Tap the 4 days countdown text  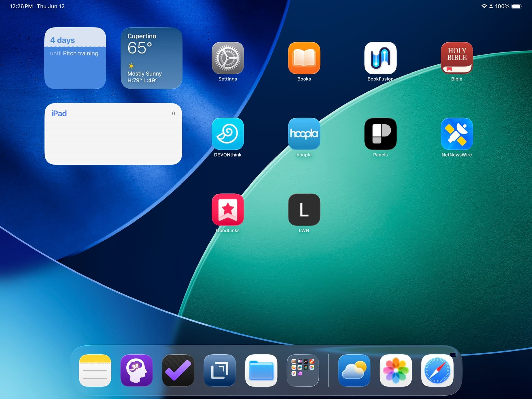coord(63,40)
